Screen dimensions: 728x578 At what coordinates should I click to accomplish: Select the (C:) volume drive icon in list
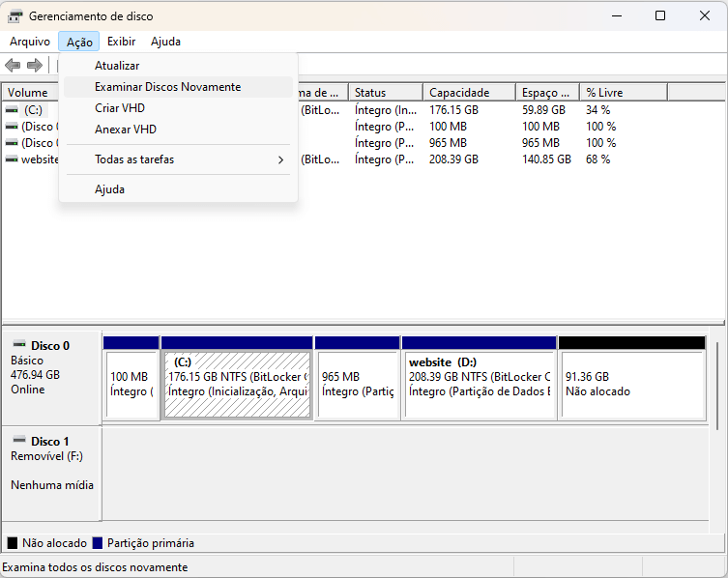click(x=12, y=110)
